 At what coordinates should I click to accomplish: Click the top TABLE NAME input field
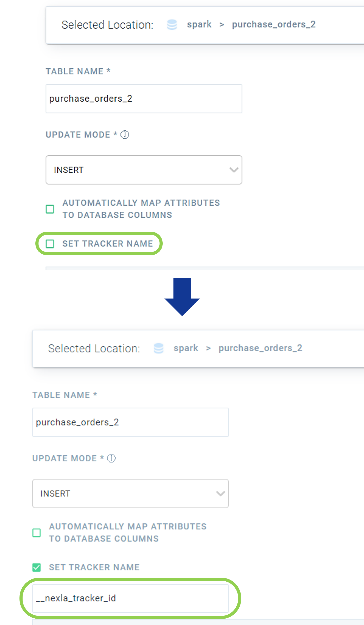pos(144,99)
